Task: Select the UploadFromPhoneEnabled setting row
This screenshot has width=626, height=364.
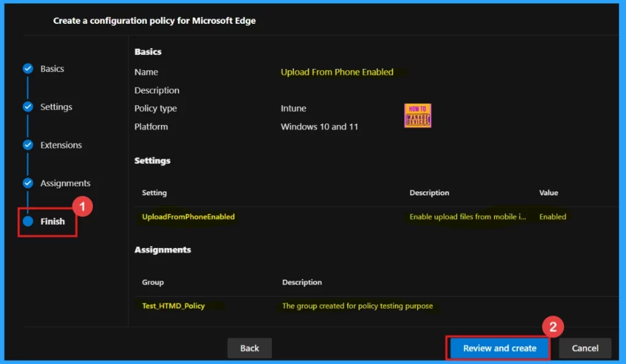Action: 376,217
